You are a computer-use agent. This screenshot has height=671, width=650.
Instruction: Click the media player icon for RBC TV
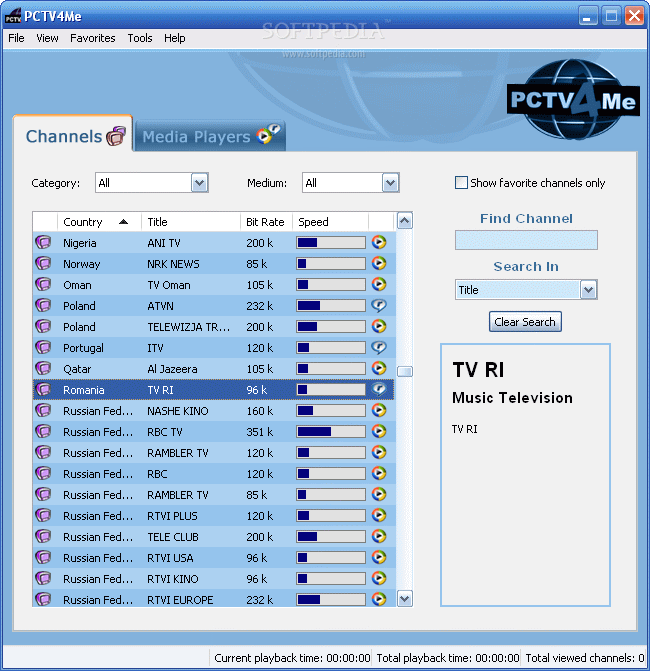(379, 431)
